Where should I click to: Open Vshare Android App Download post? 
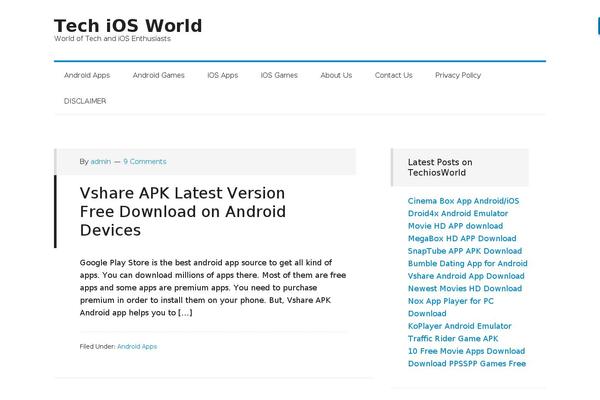click(466, 276)
